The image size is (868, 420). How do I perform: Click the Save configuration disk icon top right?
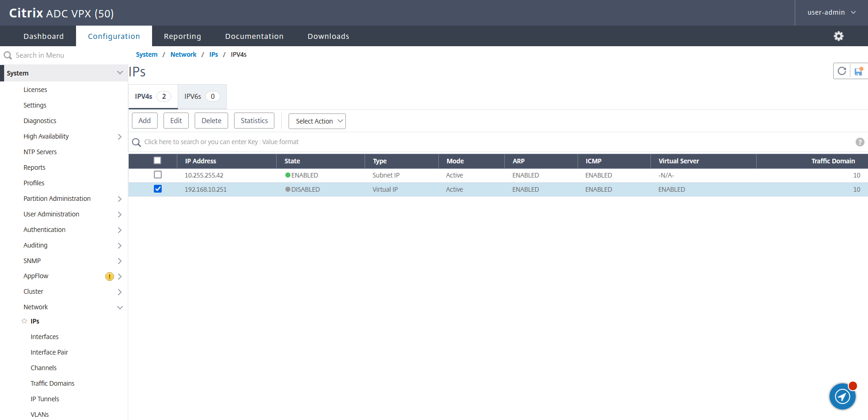pyautogui.click(x=858, y=71)
